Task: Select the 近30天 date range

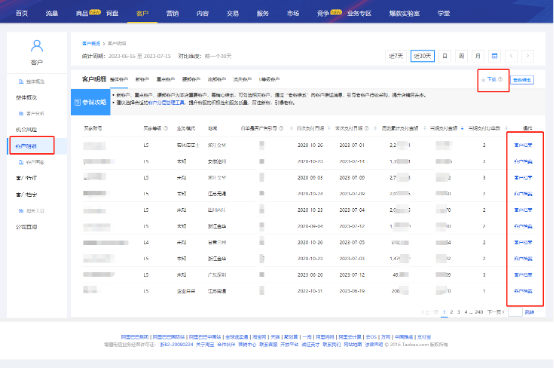Action: [422, 56]
